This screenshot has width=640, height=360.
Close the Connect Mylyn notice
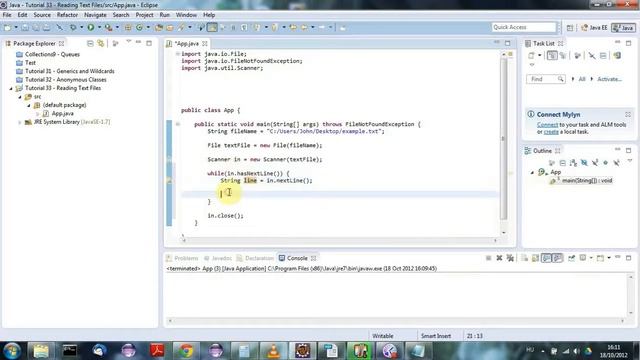pyautogui.click(x=628, y=115)
